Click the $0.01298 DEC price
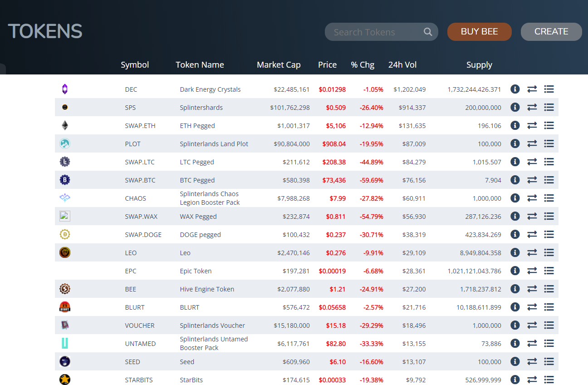This screenshot has height=385, width=588. (332, 89)
